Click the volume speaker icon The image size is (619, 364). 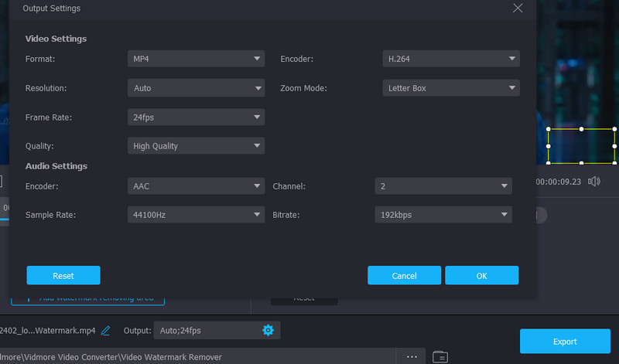594,182
